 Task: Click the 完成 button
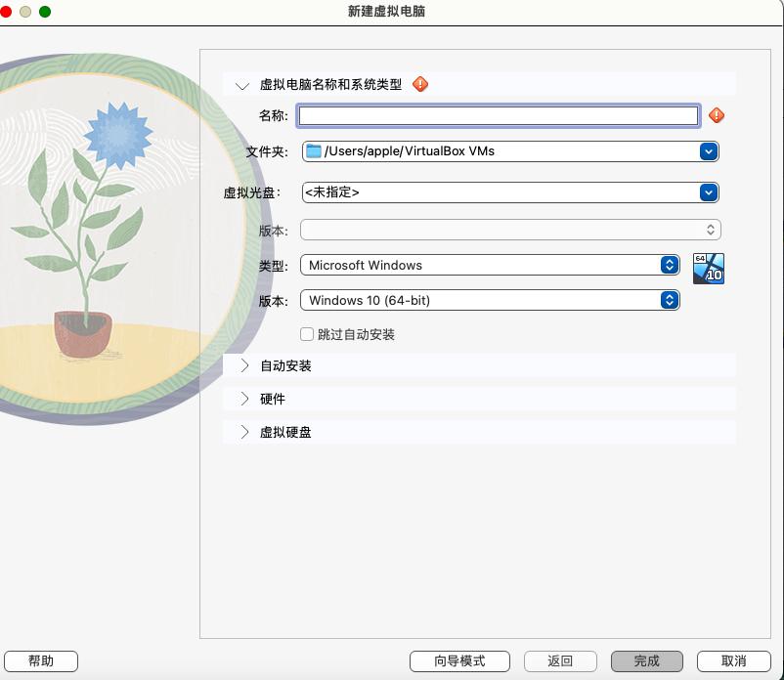click(646, 661)
